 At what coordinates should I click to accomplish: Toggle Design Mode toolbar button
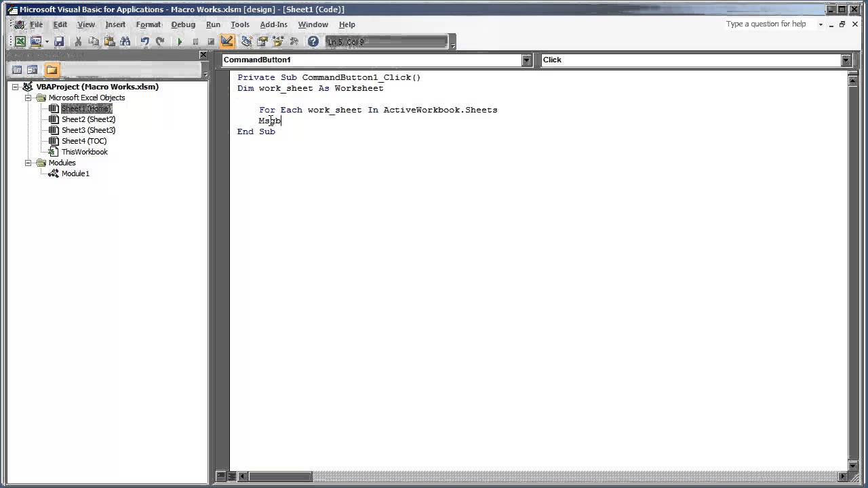[227, 42]
